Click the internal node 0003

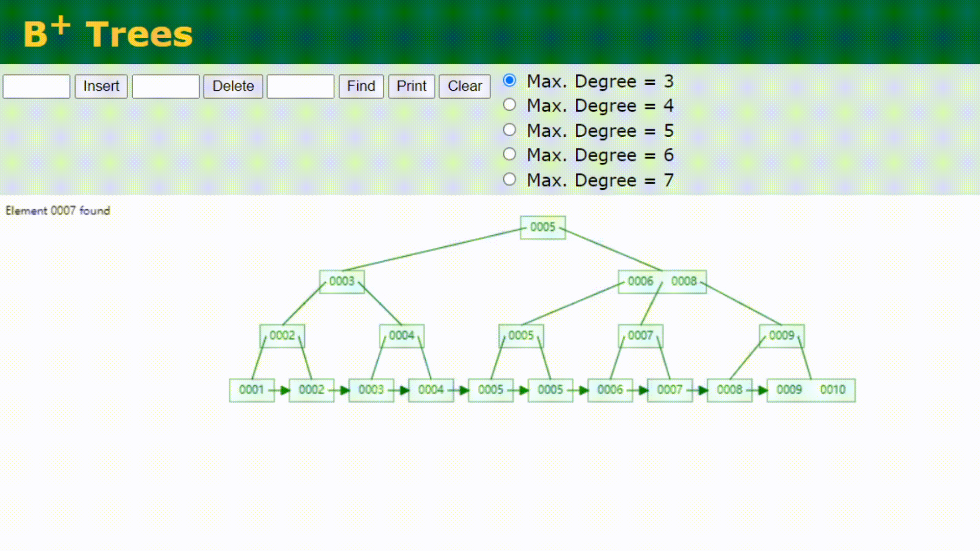tap(341, 282)
